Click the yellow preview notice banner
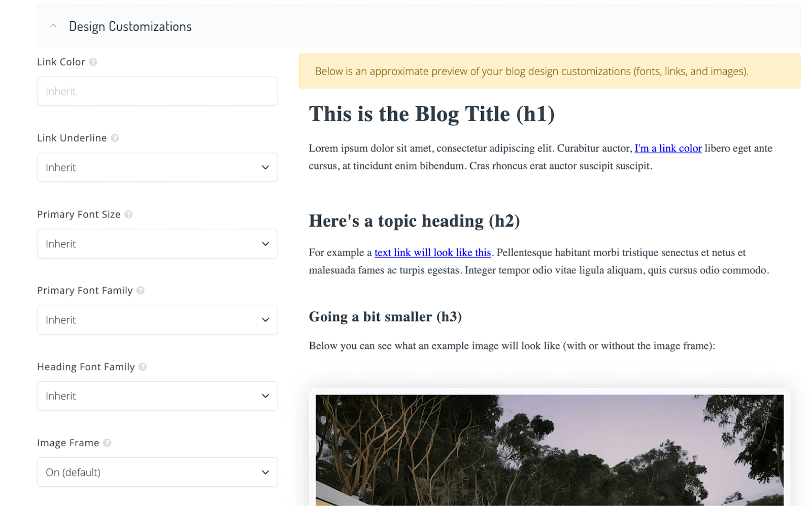This screenshot has width=812, height=506. [x=550, y=71]
